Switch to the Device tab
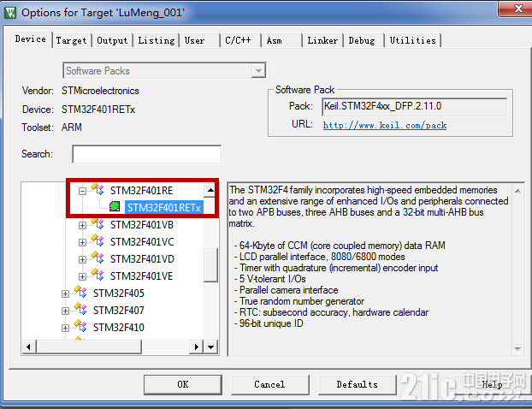The width and height of the screenshot is (532, 409). pos(31,39)
